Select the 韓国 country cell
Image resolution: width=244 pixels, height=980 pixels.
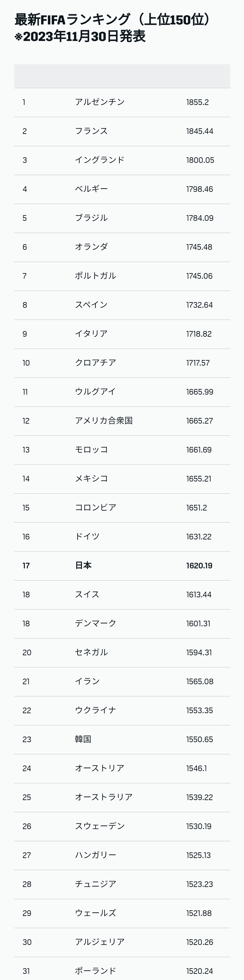coord(83,739)
